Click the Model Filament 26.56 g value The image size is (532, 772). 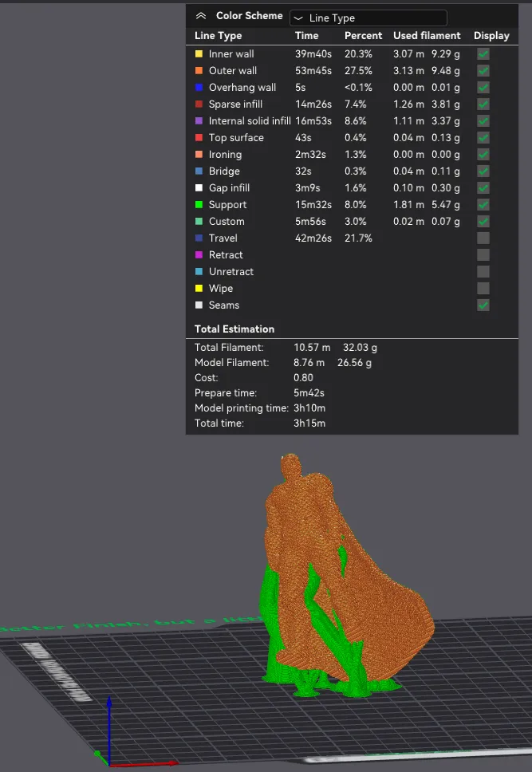[354, 363]
